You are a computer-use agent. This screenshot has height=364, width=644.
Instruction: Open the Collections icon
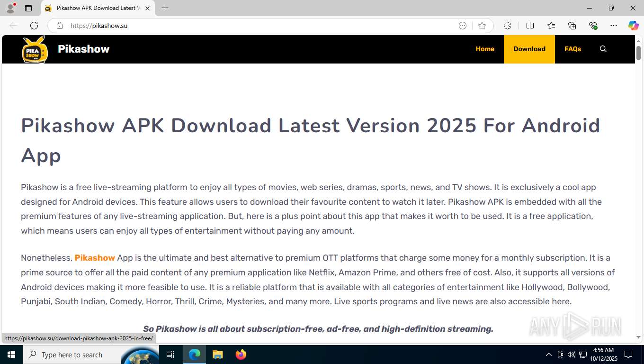pyautogui.click(x=572, y=26)
